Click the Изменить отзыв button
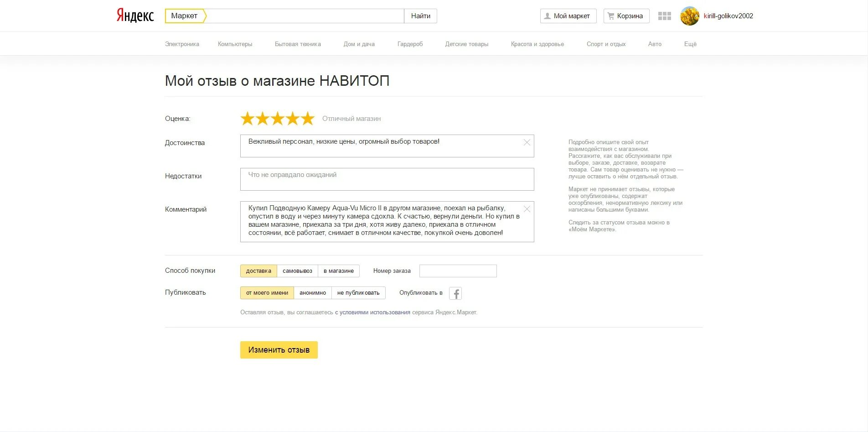This screenshot has width=868, height=432. point(279,350)
